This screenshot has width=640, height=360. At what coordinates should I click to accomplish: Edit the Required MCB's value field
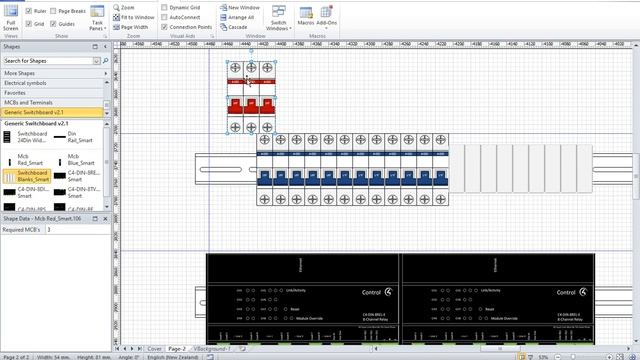[78, 230]
